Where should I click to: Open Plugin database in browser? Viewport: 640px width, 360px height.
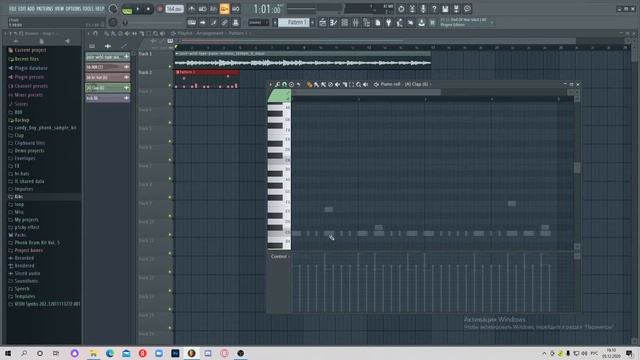tap(31, 68)
